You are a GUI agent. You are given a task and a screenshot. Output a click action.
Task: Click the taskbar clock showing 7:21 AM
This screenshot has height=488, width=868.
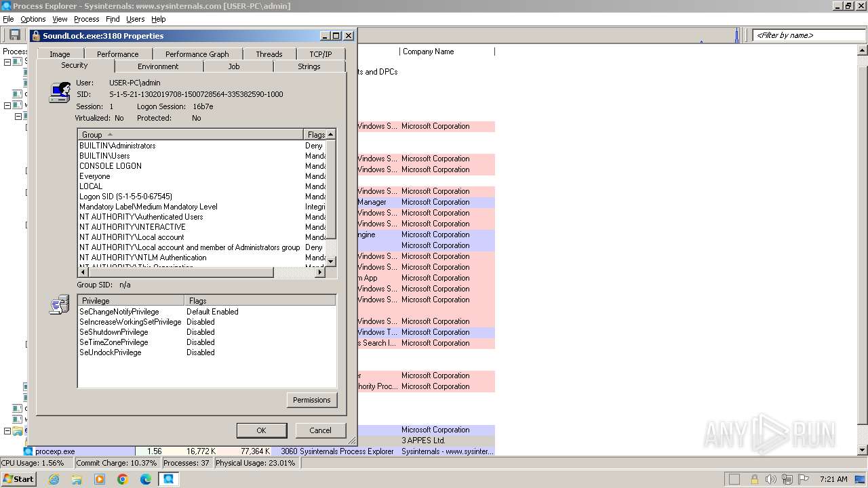pos(833,479)
